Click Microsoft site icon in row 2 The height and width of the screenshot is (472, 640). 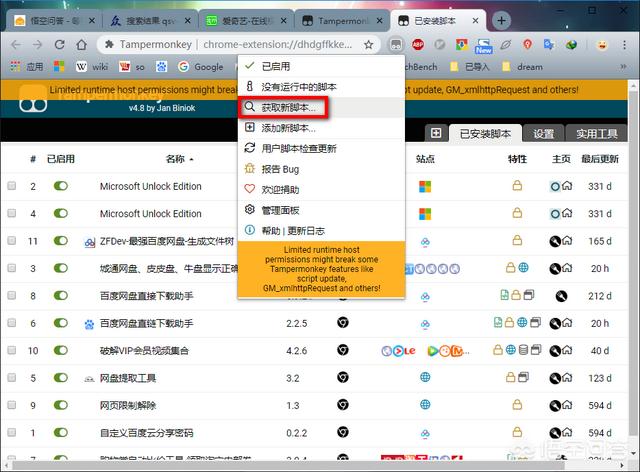point(425,187)
